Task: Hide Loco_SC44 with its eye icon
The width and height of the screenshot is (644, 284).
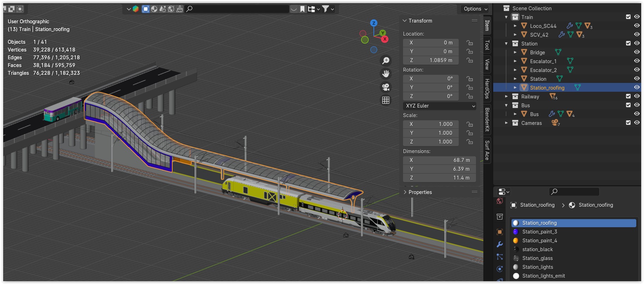Action: (x=637, y=26)
